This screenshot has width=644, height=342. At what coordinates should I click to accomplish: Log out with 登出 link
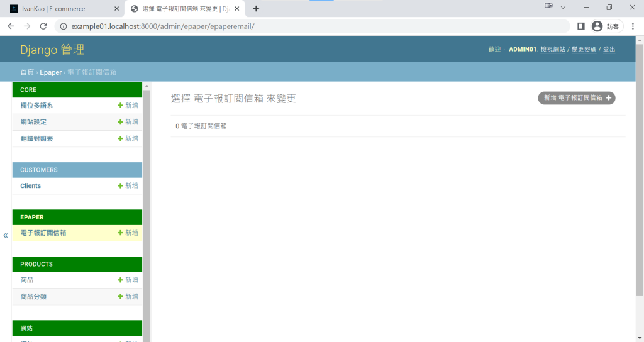(x=609, y=49)
